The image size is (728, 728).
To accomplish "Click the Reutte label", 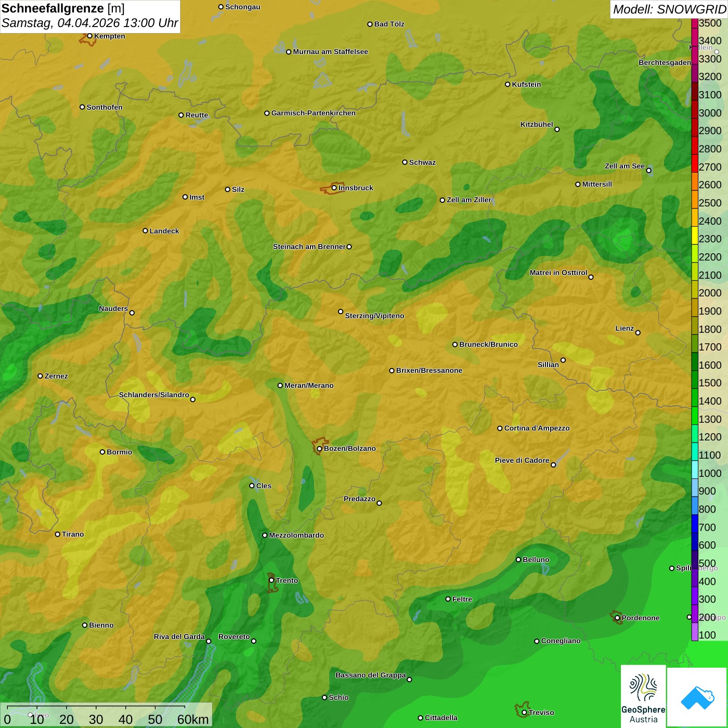I will click(197, 115).
